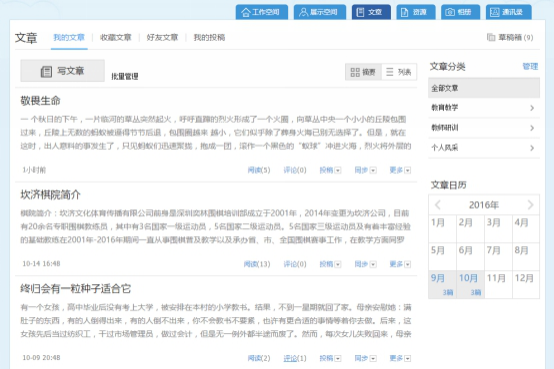
Task: Click 阅读(5) on 敬畏生命 article
Action: (259, 170)
